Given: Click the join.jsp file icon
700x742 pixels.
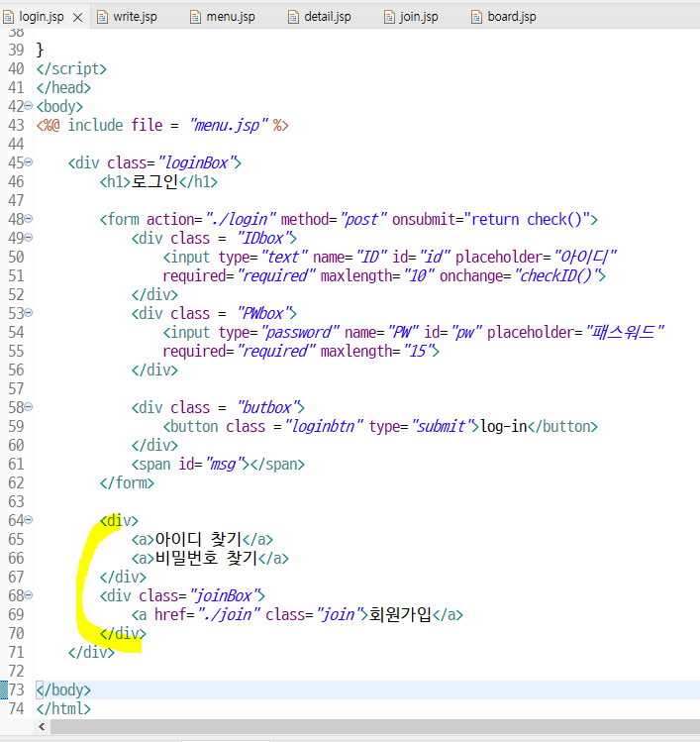Looking at the screenshot, I should pyautogui.click(x=389, y=17).
